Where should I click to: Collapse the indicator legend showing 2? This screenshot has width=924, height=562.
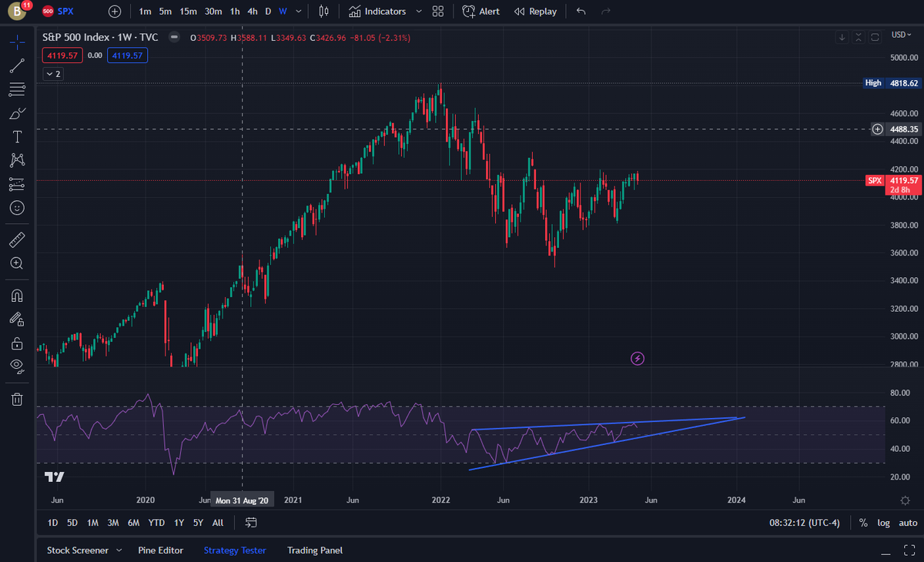pos(53,73)
